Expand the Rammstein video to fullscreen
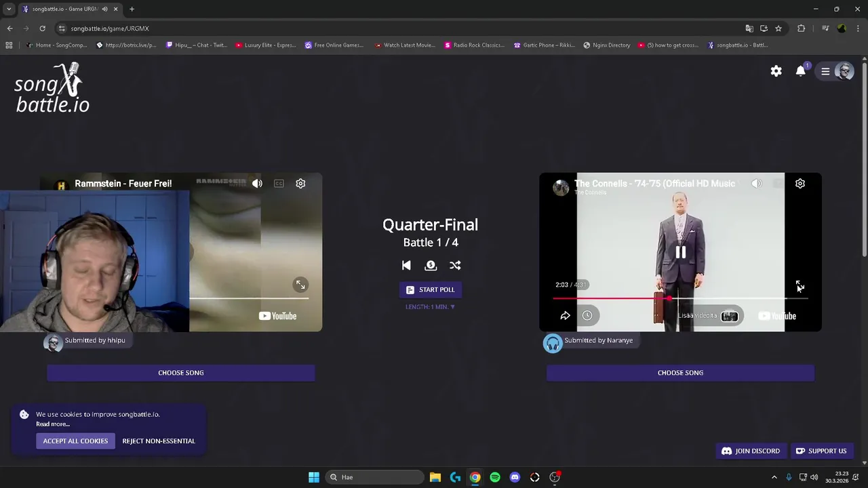This screenshot has height=488, width=868. [300, 285]
